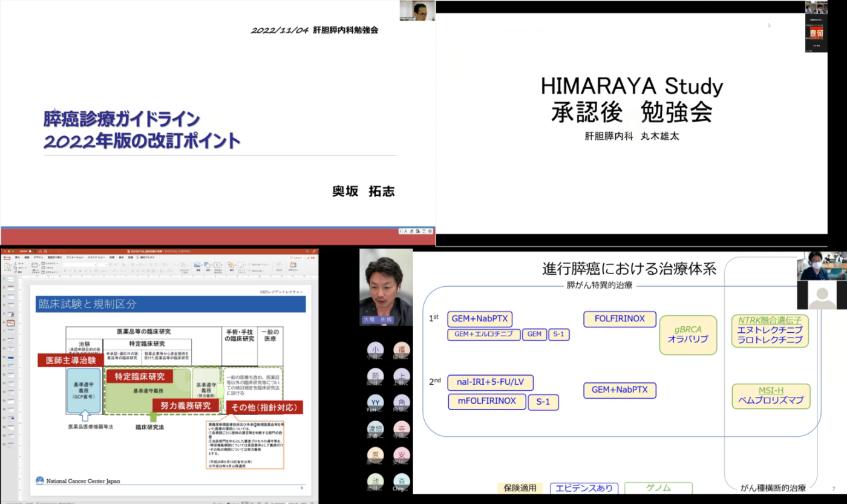Click the Paste icon in PowerPoint ribbon
The height and width of the screenshot is (504, 847).
tap(8, 266)
